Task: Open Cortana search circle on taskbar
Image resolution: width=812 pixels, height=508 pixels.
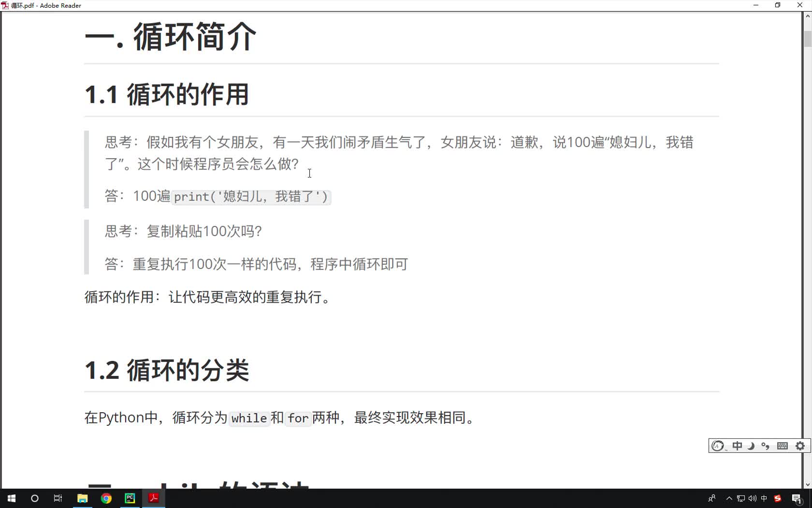Action: (x=35, y=498)
